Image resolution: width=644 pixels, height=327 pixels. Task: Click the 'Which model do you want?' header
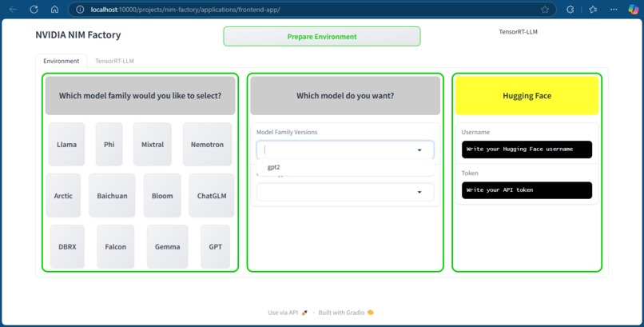pos(345,96)
